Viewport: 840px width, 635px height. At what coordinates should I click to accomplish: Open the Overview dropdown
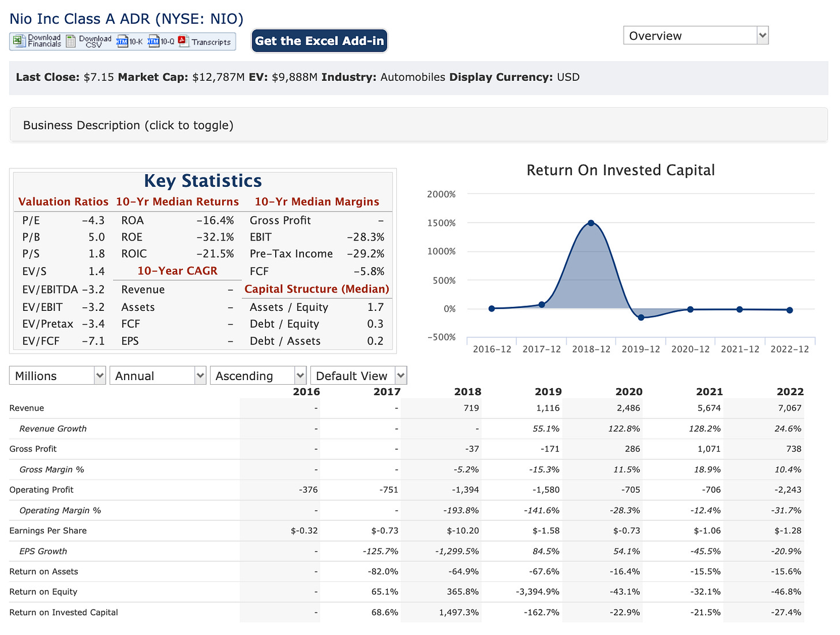(696, 35)
